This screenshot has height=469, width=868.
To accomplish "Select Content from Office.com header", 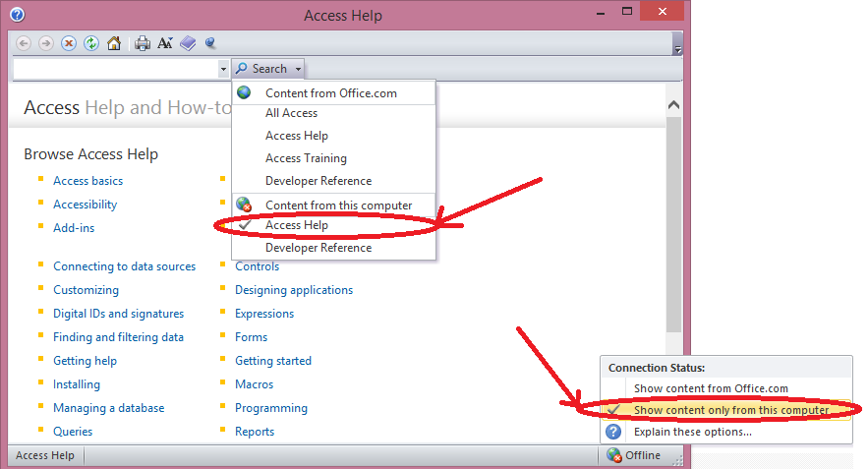I will [x=334, y=93].
